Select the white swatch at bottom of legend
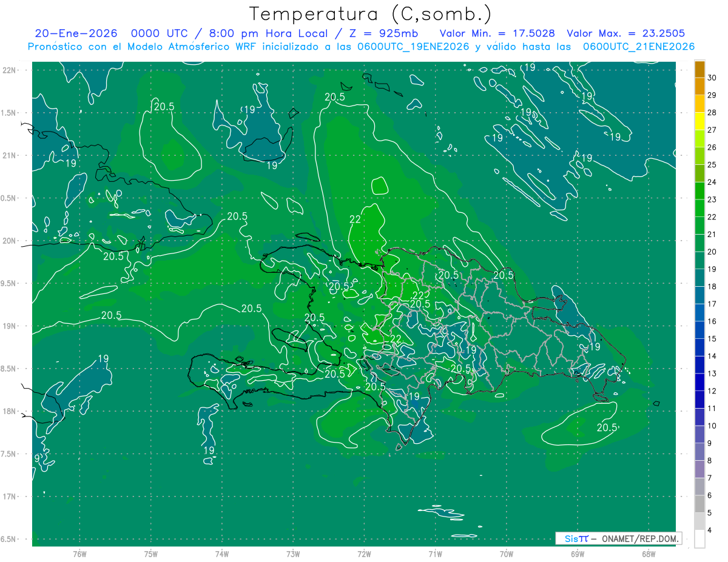728x562 pixels. point(699,539)
